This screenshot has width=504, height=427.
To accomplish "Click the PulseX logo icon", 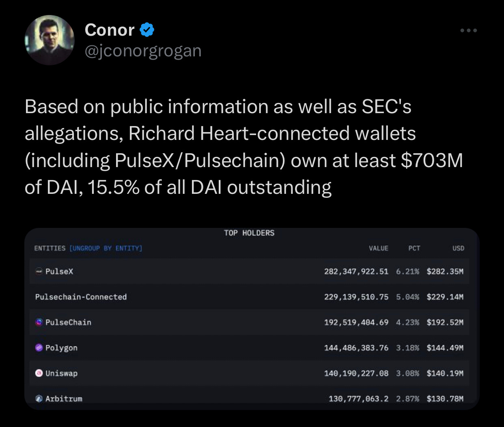I will pyautogui.click(x=39, y=271).
